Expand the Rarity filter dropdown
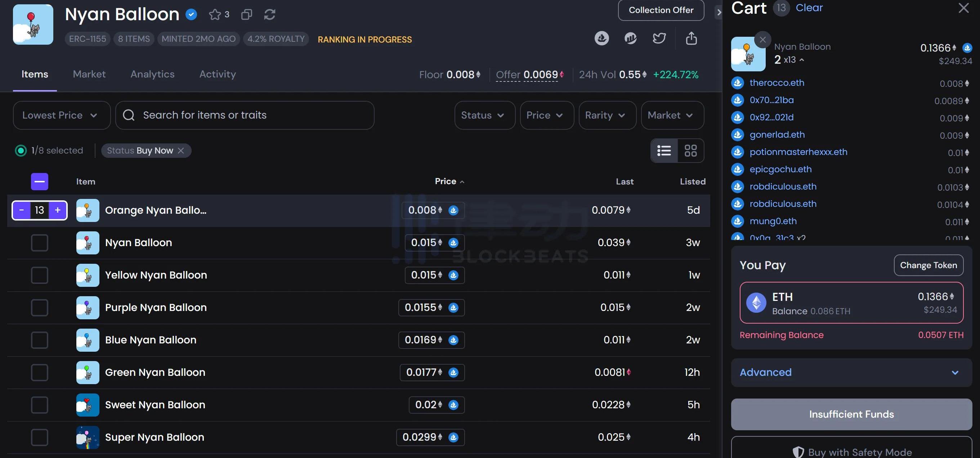980x458 pixels. 607,115
